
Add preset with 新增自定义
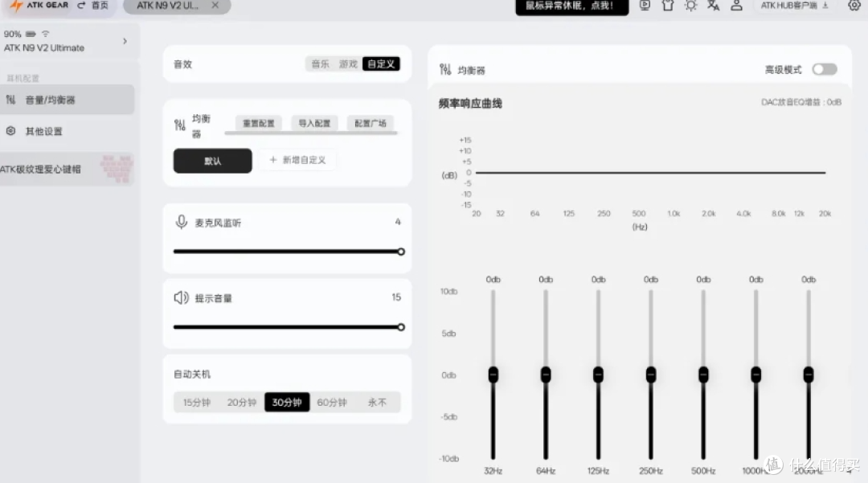297,160
